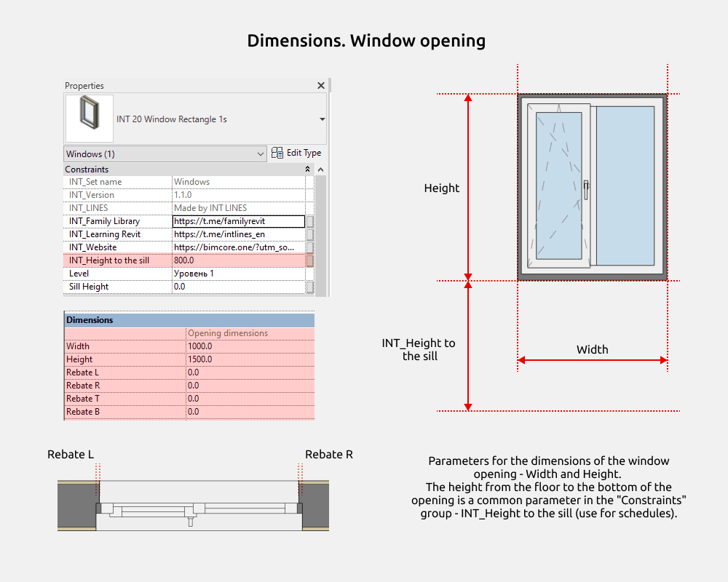The width and height of the screenshot is (728, 582).
Task: Click the small button beside INT_Family Library
Action: click(x=309, y=222)
